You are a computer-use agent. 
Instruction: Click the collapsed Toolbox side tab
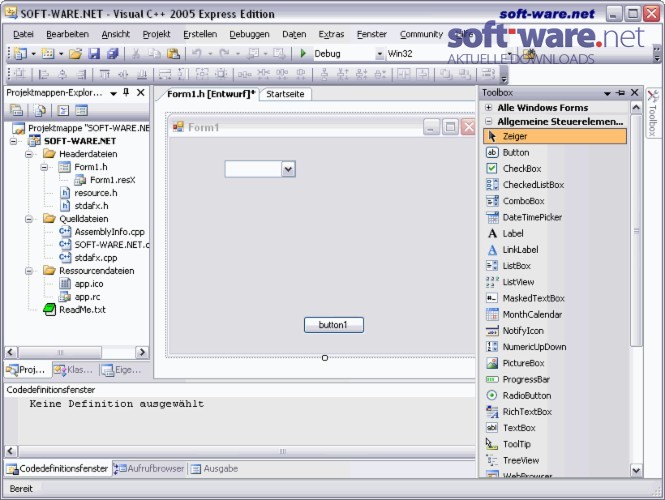coord(653,113)
